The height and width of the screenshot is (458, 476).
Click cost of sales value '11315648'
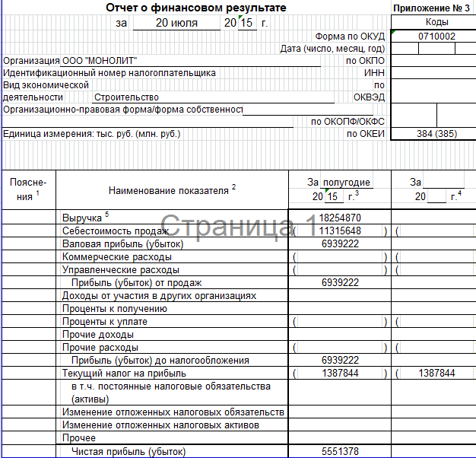pyautogui.click(x=340, y=231)
